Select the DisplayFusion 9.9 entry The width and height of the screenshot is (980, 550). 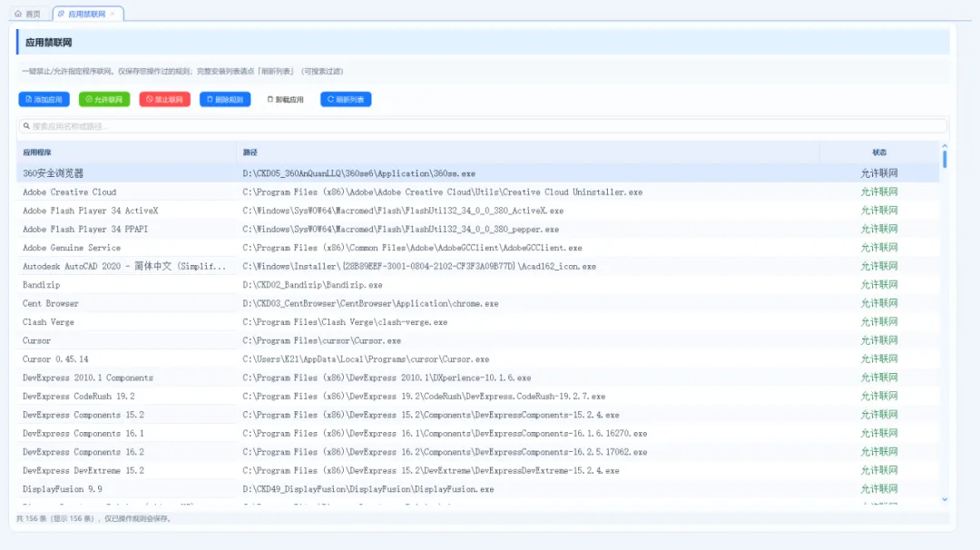pyautogui.click(x=62, y=489)
